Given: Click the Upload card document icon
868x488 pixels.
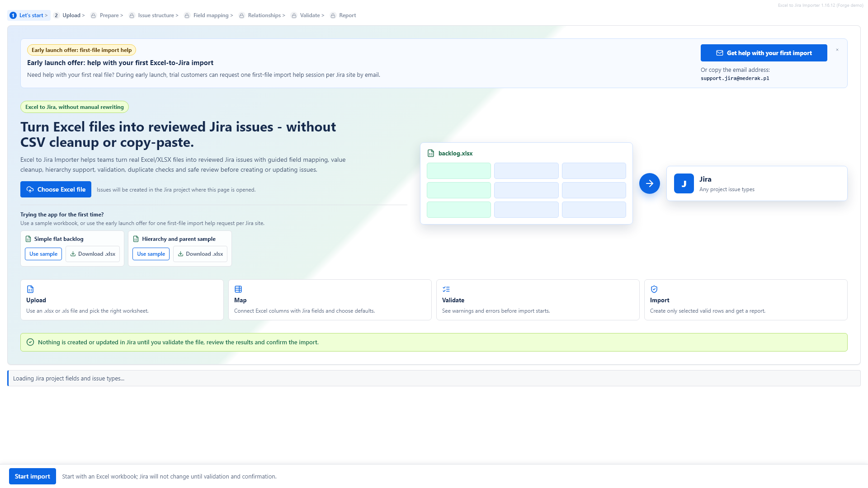Looking at the screenshot, I should tap(30, 289).
